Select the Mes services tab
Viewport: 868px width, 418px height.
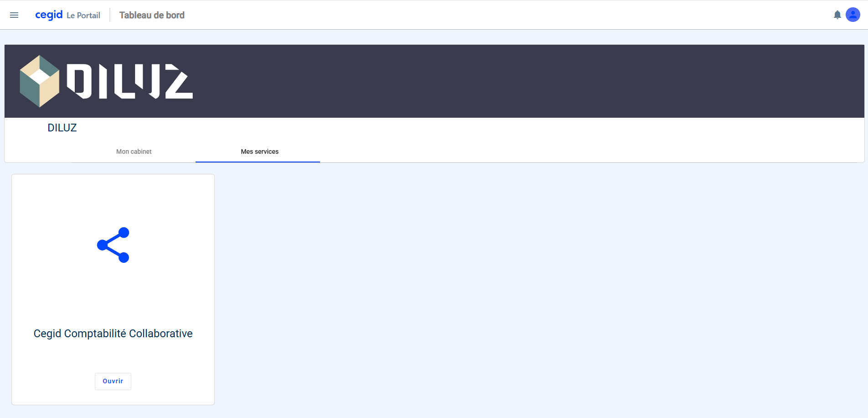259,152
